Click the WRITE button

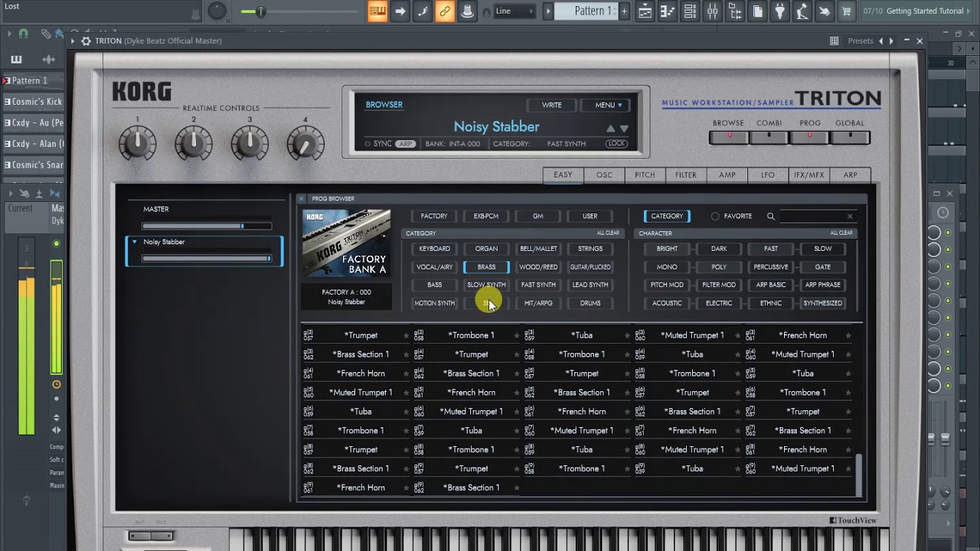552,105
